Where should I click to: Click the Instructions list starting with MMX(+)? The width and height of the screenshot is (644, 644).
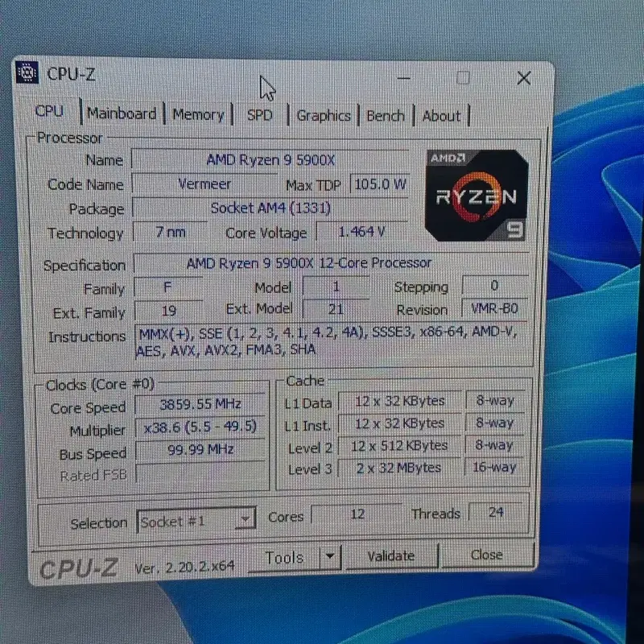pyautogui.click(x=331, y=341)
